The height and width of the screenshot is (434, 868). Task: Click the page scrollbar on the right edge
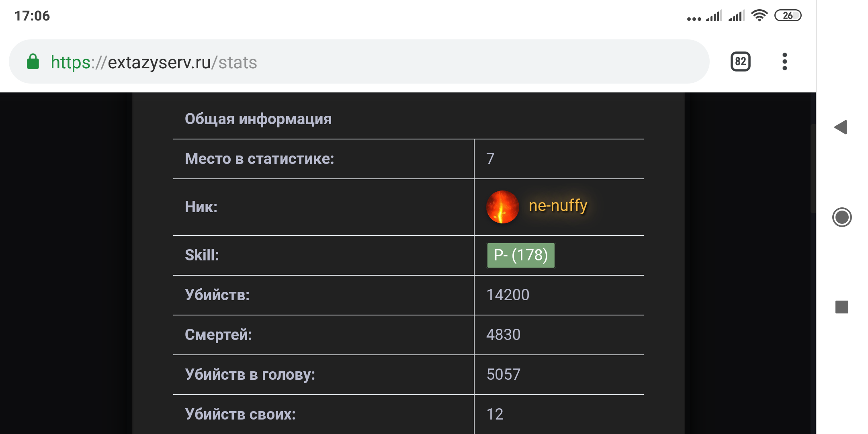point(813,169)
